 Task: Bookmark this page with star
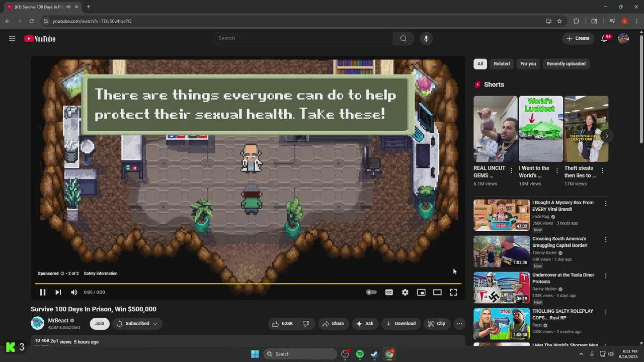(x=559, y=21)
